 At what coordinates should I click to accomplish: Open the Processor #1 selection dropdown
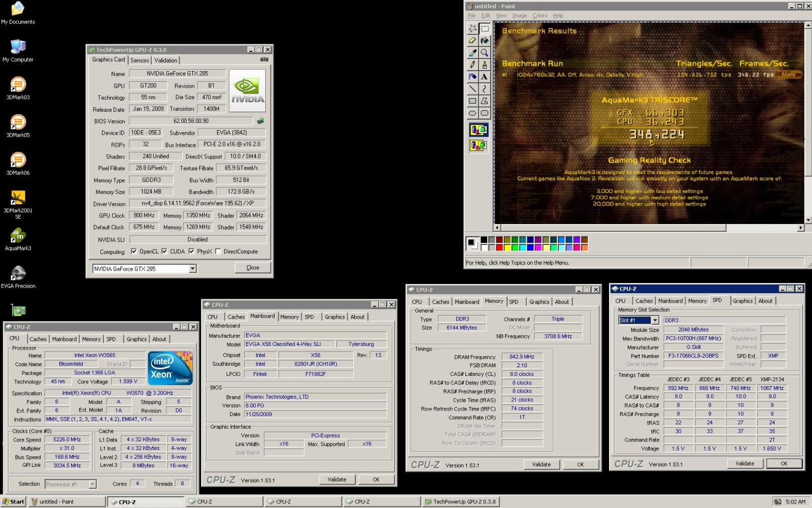[x=92, y=484]
